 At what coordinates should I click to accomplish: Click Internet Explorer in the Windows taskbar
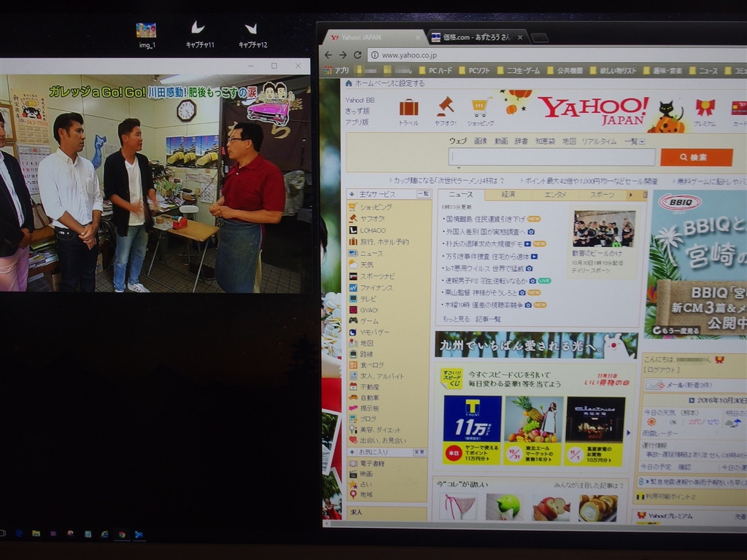[x=105, y=534]
